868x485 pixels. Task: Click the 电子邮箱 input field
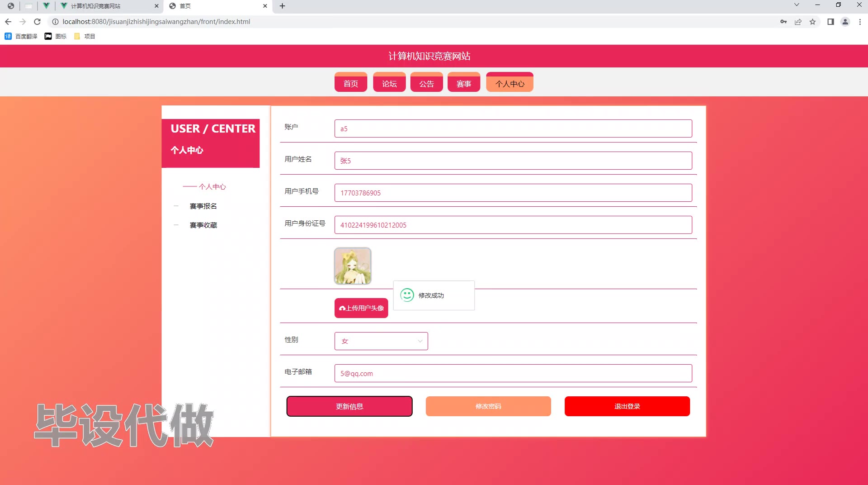(x=513, y=373)
